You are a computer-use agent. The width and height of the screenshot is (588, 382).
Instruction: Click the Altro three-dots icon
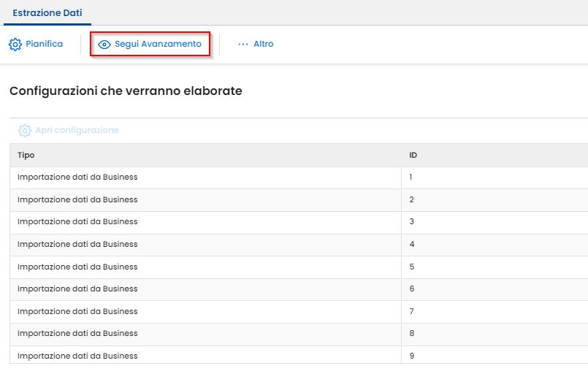tap(243, 45)
